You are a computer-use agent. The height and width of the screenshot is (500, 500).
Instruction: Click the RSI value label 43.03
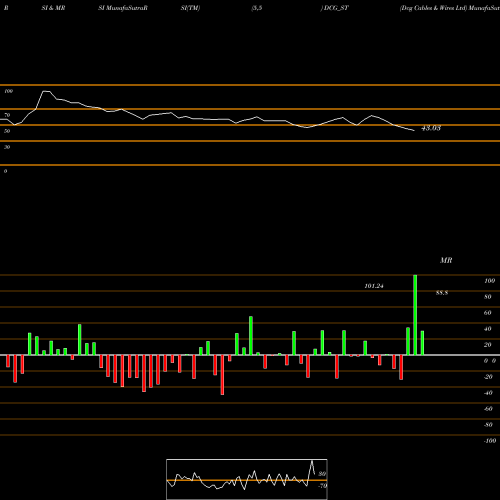(x=431, y=128)
